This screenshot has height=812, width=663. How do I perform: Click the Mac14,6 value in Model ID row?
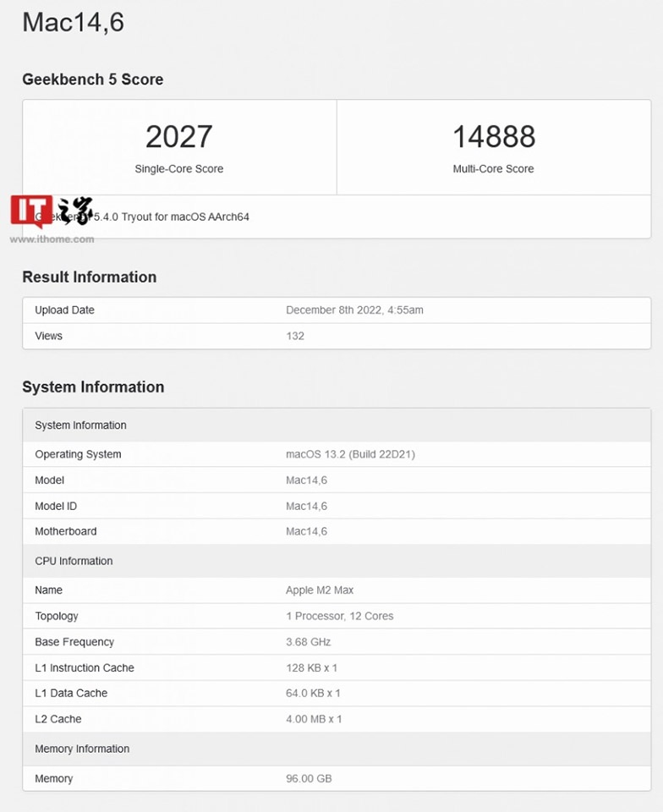[306, 506]
